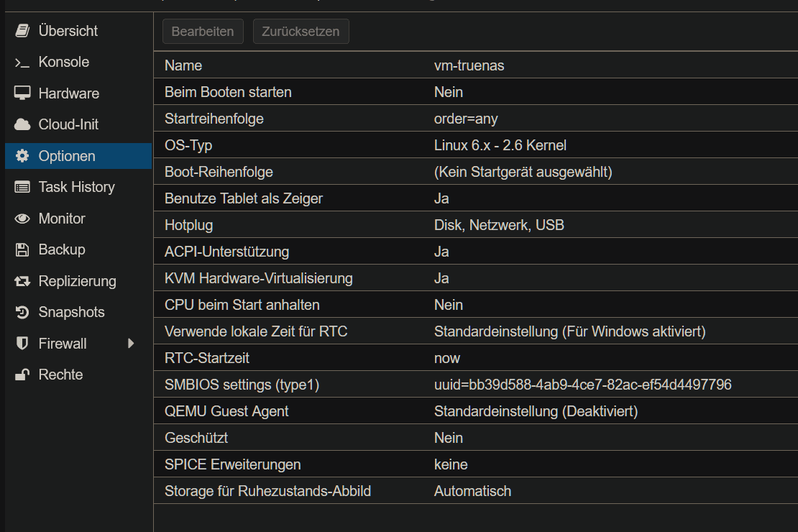Viewport: 798px width, 532px height.
Task: Click the Task History list icon
Action: [22, 188]
